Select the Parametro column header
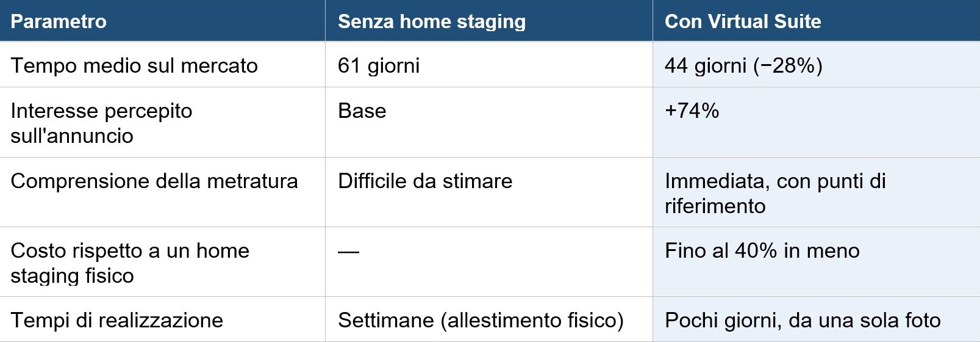This screenshot has width=980, height=342. 162,21
